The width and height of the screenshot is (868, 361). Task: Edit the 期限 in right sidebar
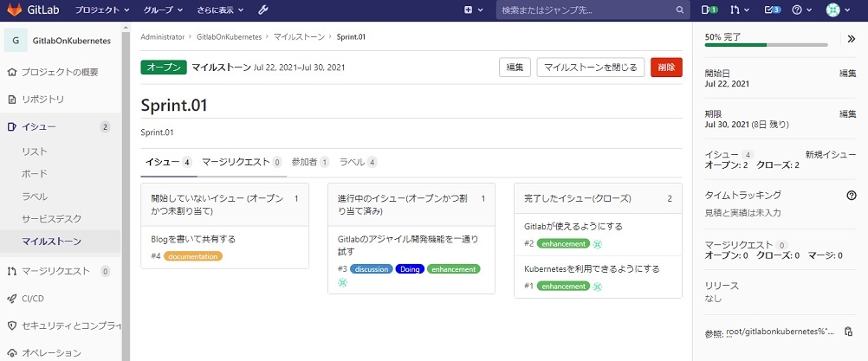[848, 114]
